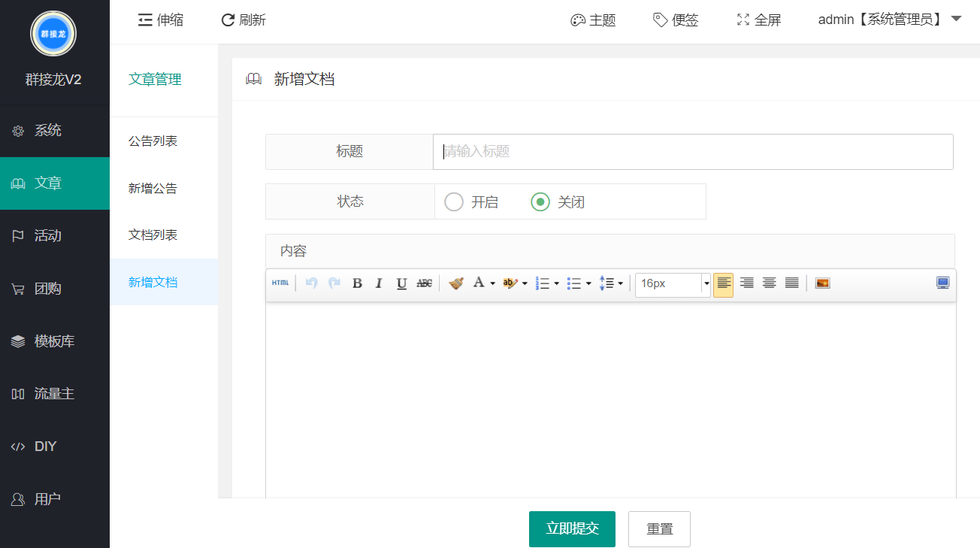Open the admin user menu dropdown
This screenshot has width=980, height=548.
pyautogui.click(x=890, y=20)
